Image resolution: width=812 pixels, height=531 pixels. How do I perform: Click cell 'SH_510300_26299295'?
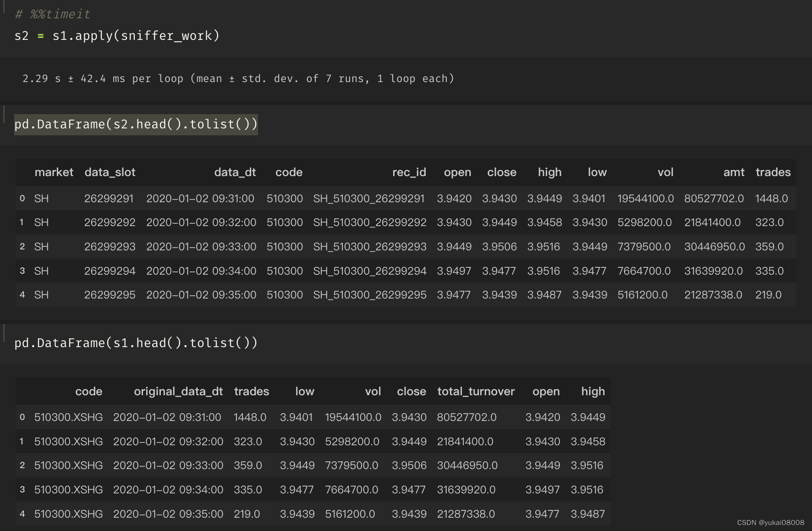370,295
